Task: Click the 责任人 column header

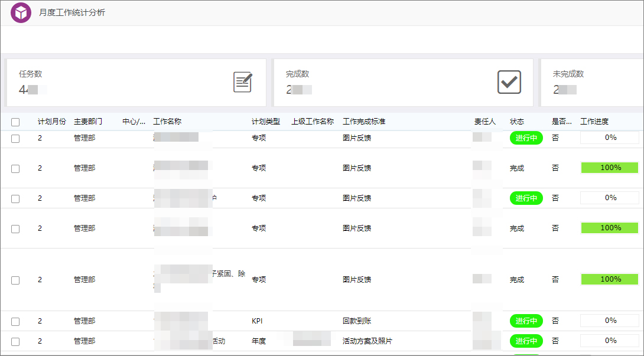Action: pos(484,121)
